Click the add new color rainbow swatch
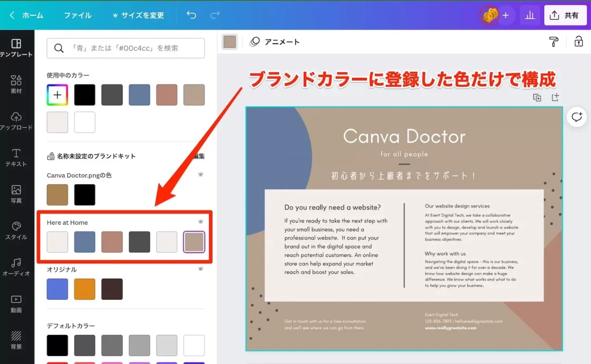Viewport: 591px width, 364px height. click(57, 95)
